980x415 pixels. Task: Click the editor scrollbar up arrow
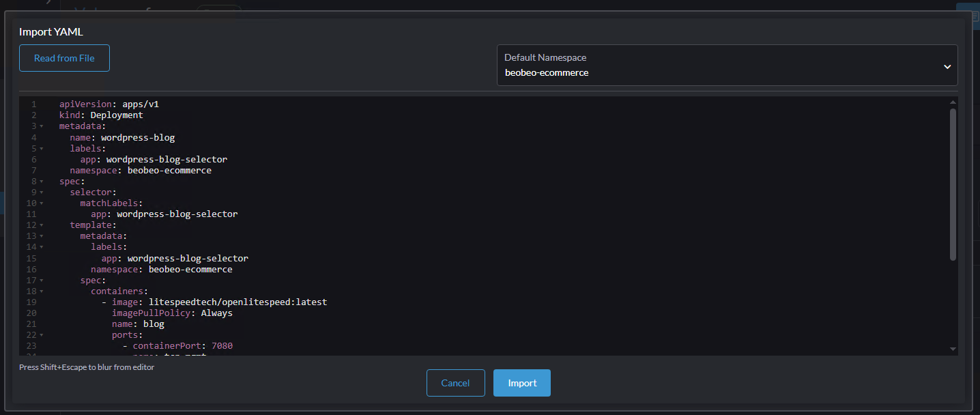953,102
